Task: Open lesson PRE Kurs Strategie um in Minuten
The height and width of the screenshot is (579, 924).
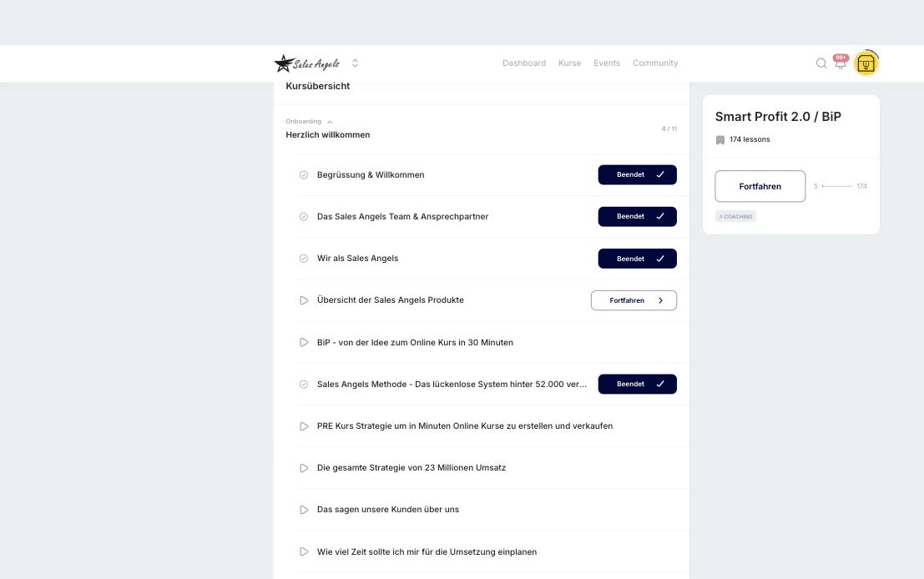Action: [x=465, y=425]
